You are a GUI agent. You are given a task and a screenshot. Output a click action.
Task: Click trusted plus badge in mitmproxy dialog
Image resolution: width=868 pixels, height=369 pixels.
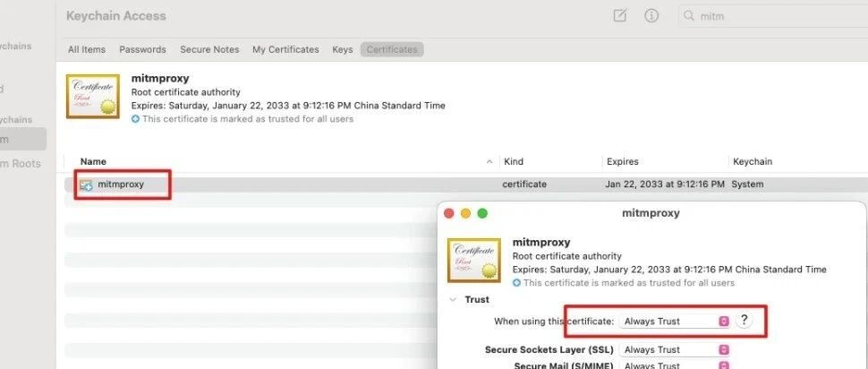tap(516, 283)
